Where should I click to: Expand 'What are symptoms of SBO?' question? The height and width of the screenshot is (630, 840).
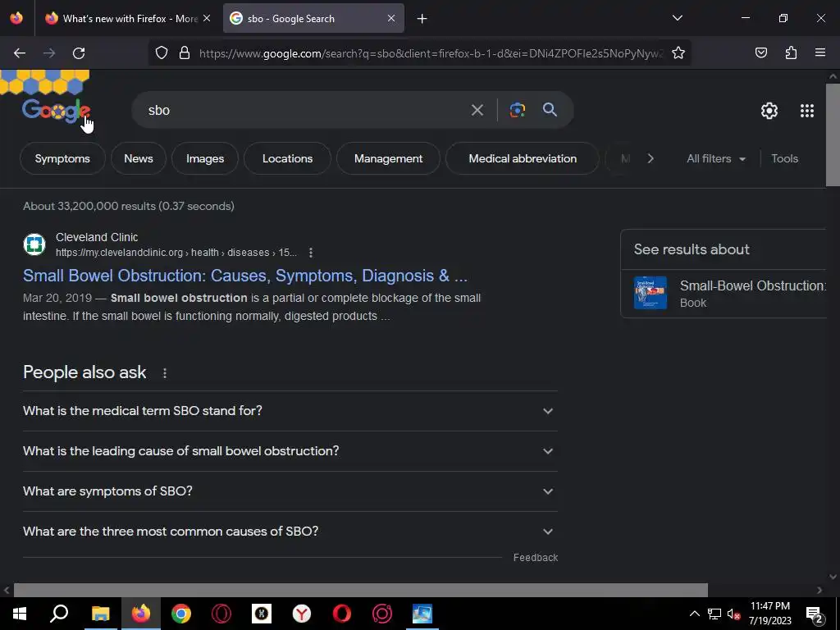tap(290, 491)
